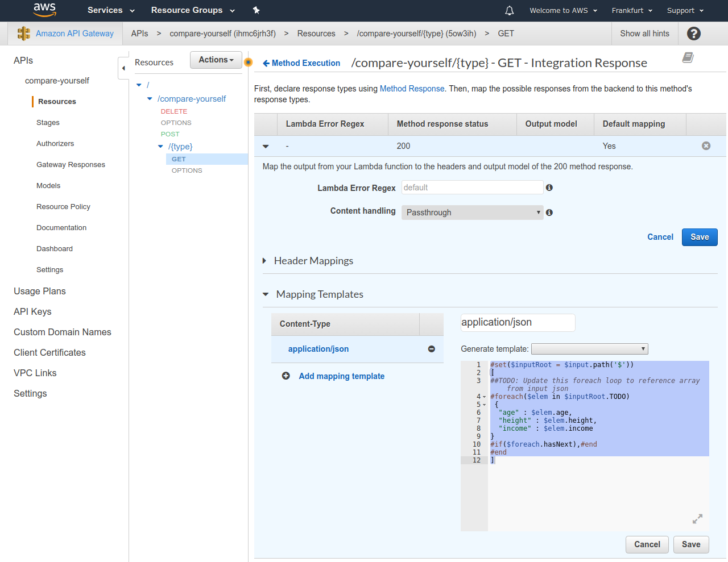Show info for Lambda Error Regex

pos(549,188)
